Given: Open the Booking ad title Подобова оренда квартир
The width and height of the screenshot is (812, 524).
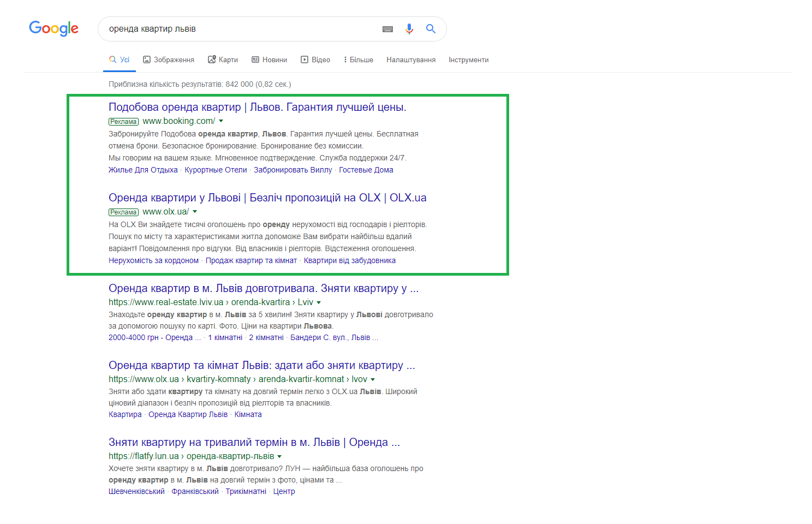Looking at the screenshot, I should tap(257, 107).
